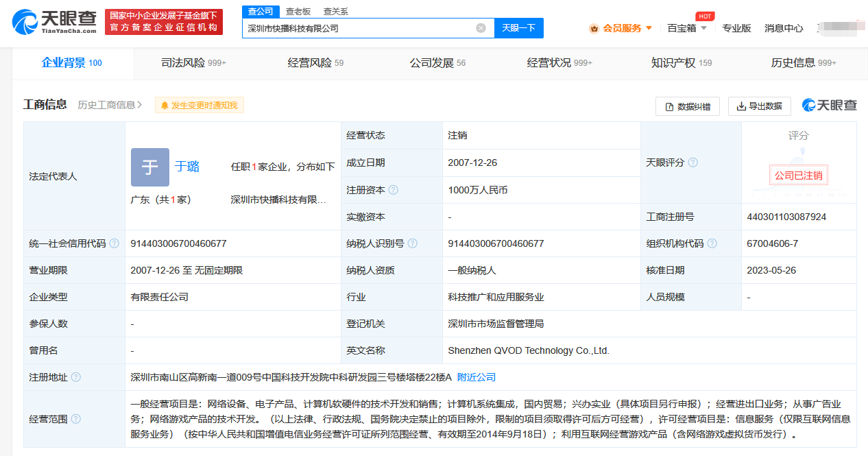Click the 发生变更时通知我 bell button

click(200, 105)
